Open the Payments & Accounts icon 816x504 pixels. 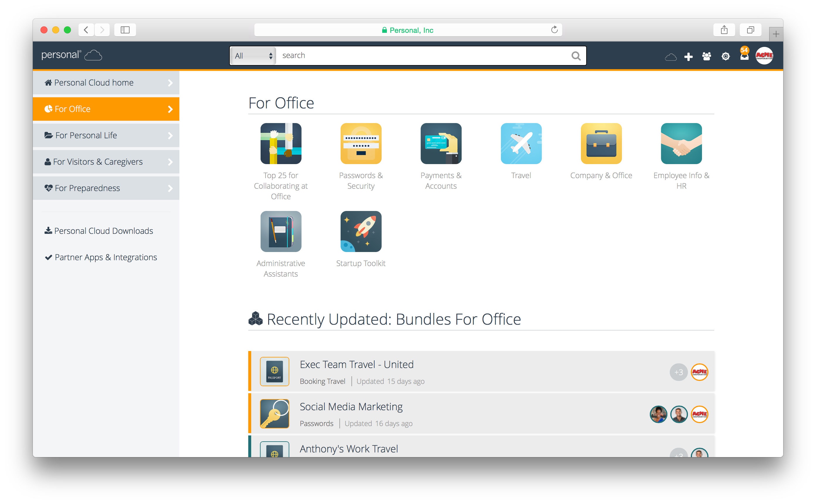point(441,143)
